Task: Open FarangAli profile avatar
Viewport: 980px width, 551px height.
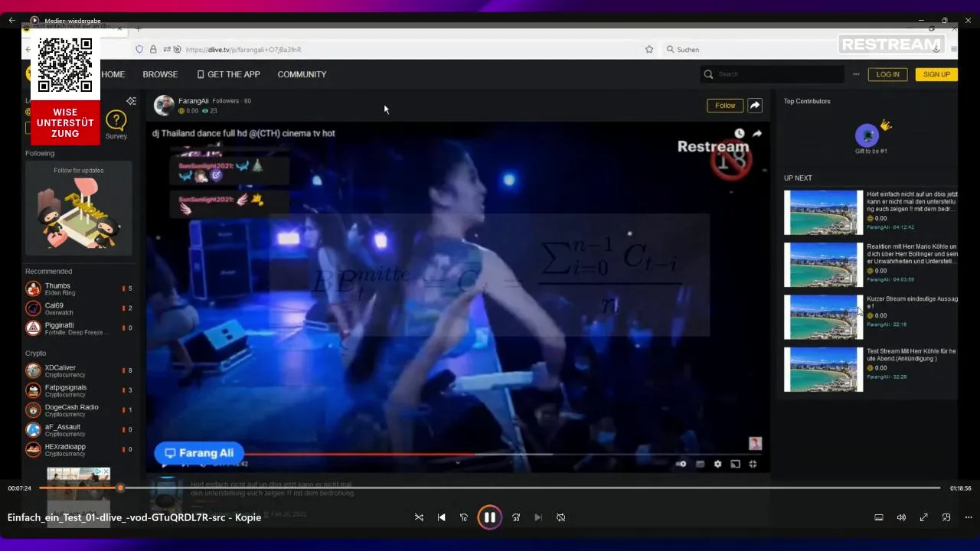Action: 164,106
